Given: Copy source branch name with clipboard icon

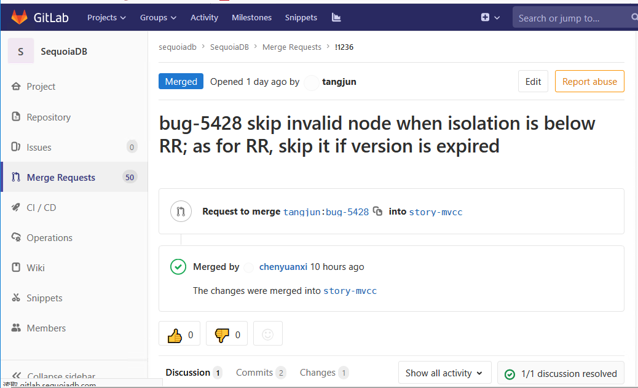Looking at the screenshot, I should 378,211.
